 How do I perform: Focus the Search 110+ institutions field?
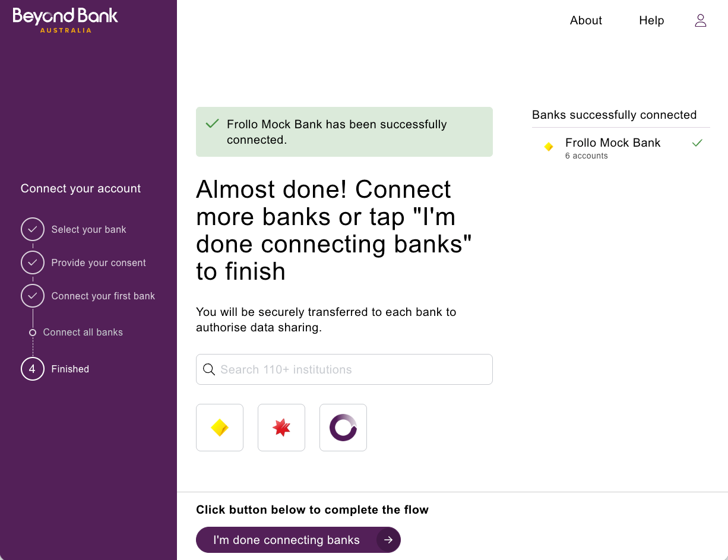tap(344, 369)
